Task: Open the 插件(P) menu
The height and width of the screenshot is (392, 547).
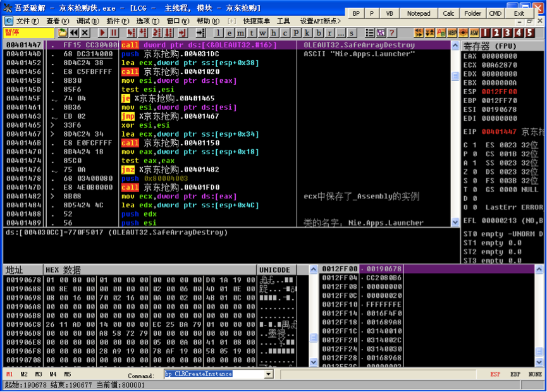Action: 118,21
